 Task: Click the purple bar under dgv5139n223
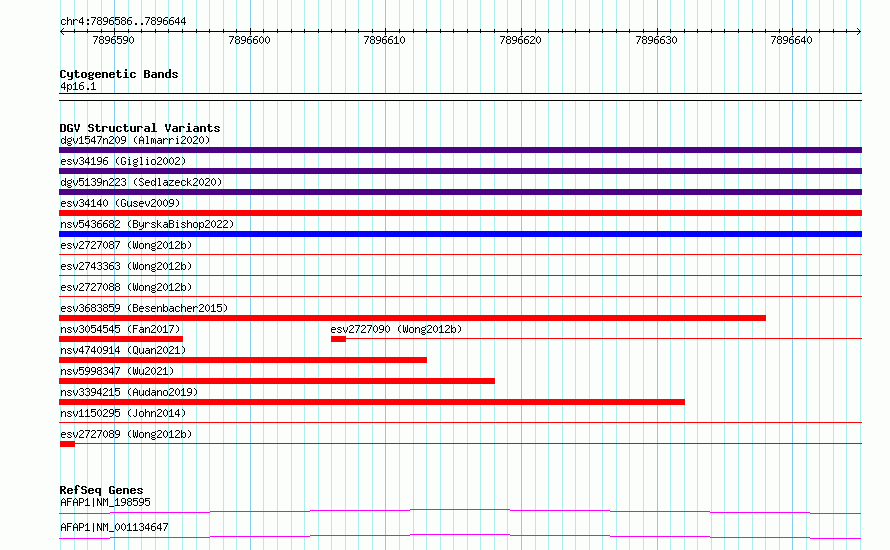coord(460,192)
